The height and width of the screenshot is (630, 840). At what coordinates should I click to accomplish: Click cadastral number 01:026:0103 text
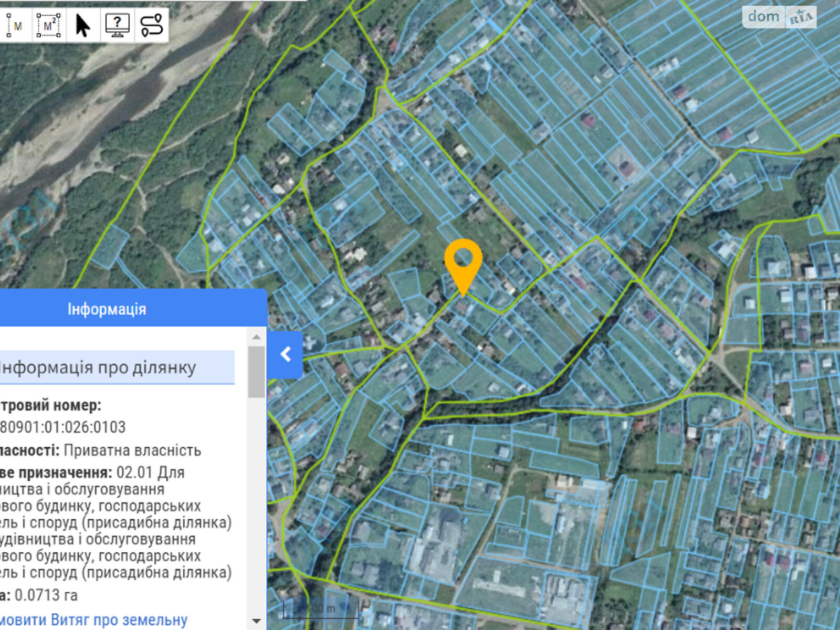coord(63,427)
